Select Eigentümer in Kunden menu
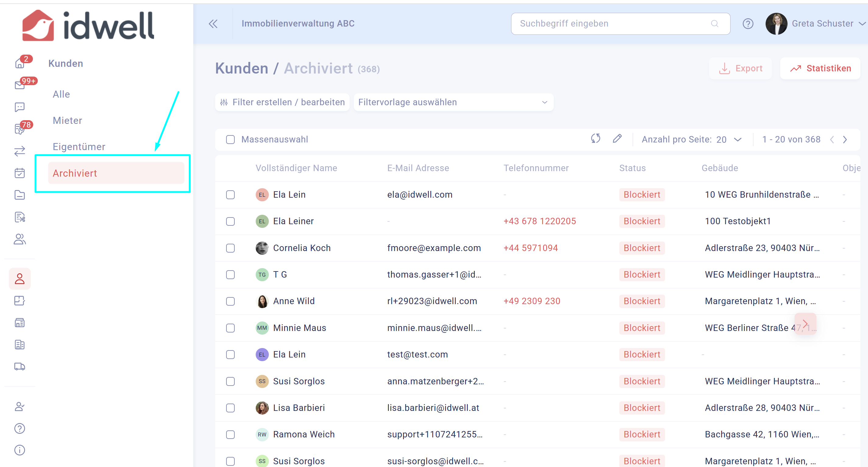Viewport: 868px width, 467px height. coord(79,147)
